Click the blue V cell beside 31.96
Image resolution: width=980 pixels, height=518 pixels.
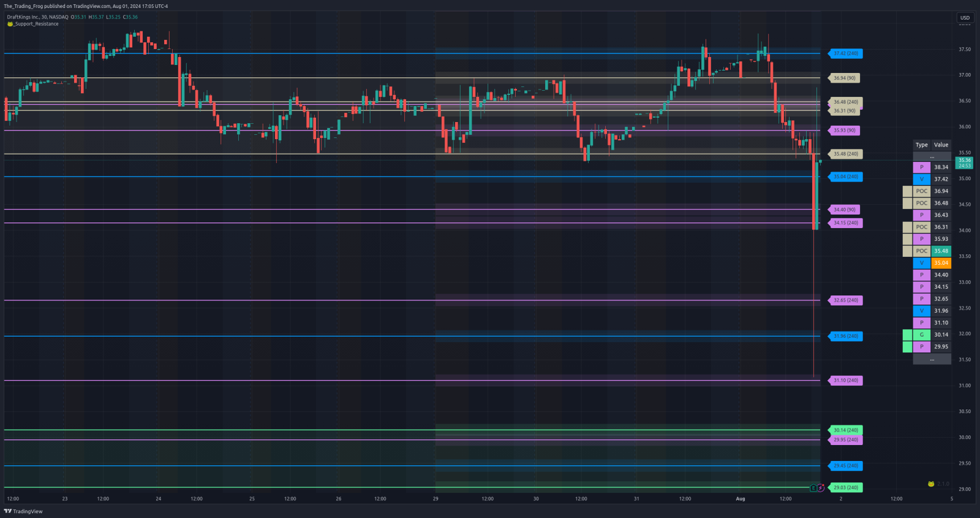click(922, 311)
